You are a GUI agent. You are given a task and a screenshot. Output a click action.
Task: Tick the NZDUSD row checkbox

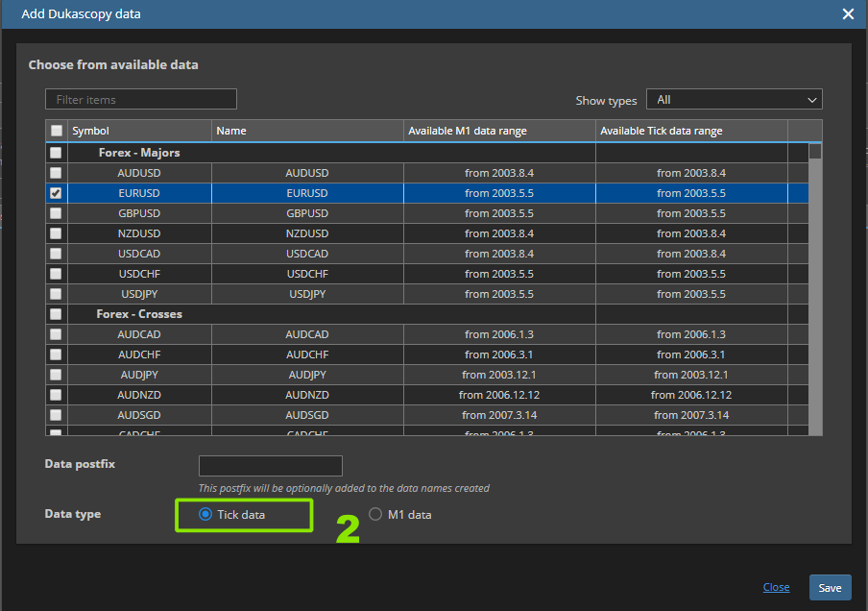56,233
